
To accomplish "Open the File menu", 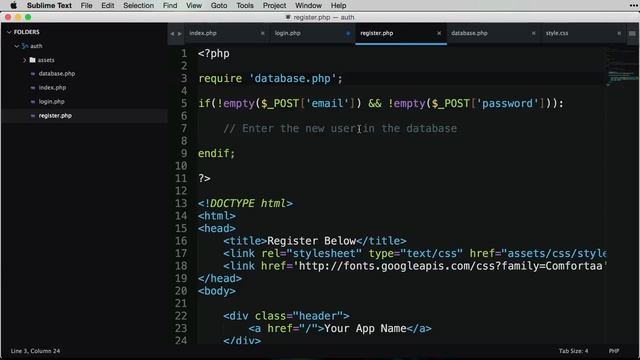I will [x=87, y=5].
